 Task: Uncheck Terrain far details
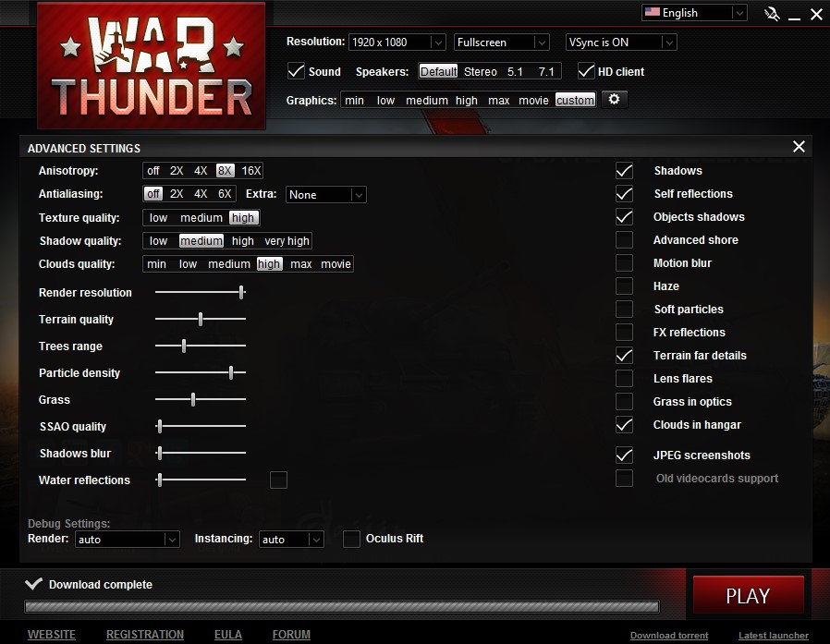click(624, 355)
